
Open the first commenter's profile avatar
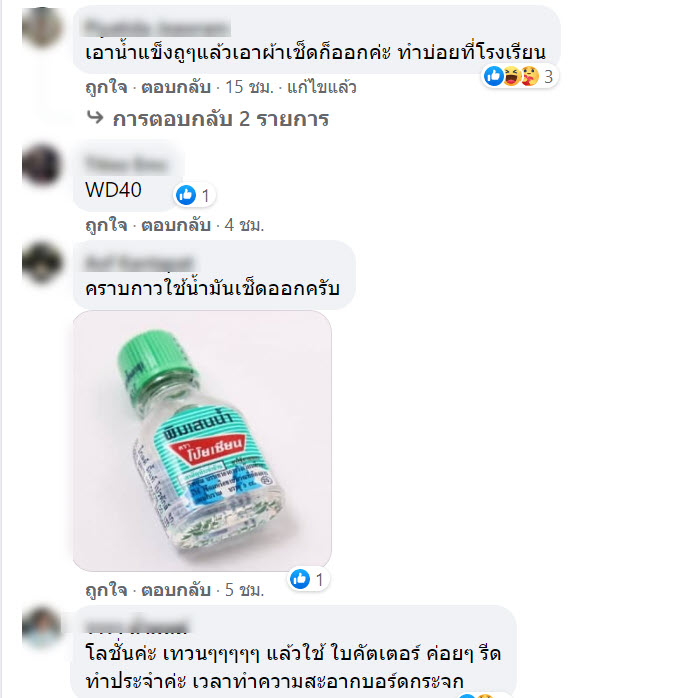click(41, 27)
